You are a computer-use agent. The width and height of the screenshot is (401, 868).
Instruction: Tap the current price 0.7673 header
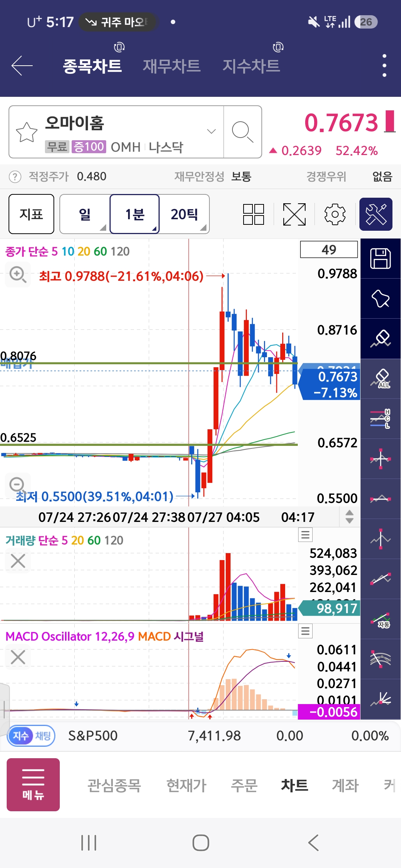[x=341, y=123]
